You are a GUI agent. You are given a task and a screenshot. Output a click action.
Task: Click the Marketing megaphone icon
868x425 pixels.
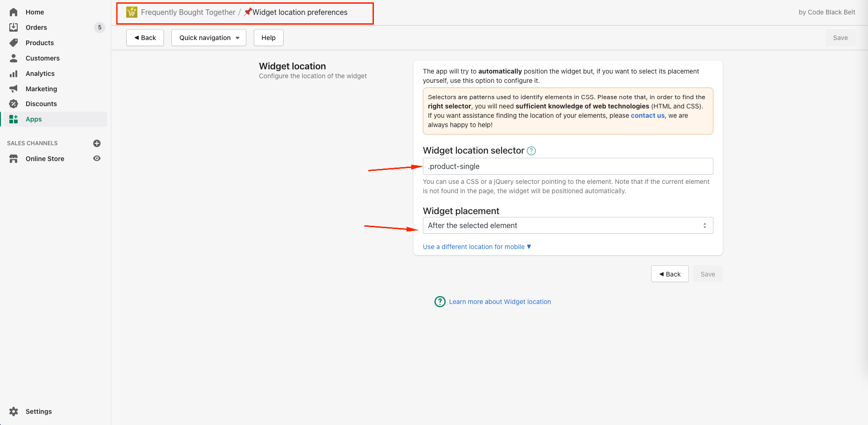pos(14,88)
